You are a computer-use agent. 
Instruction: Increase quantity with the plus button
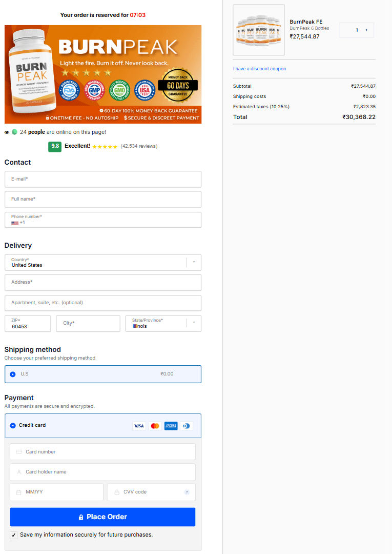coord(366,30)
